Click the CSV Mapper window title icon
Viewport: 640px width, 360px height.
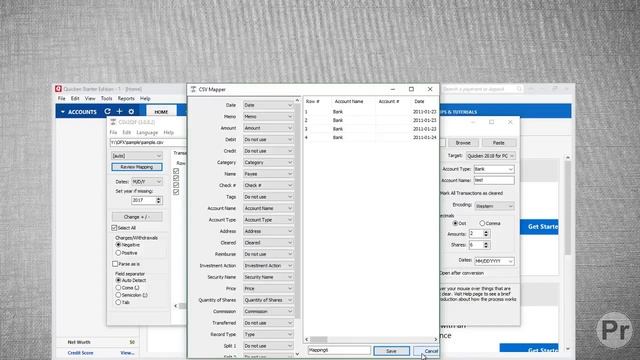pos(193,89)
